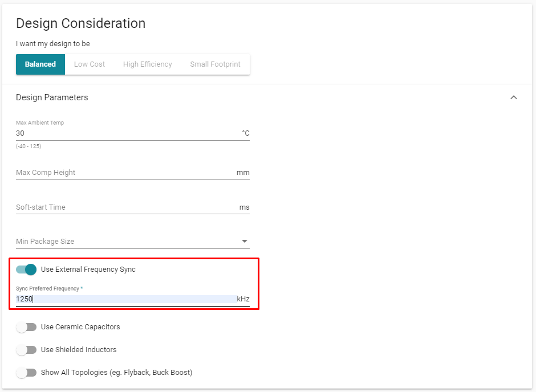The image size is (536, 392).
Task: Click the Sync Preferred Frequency input field
Action: pos(126,299)
